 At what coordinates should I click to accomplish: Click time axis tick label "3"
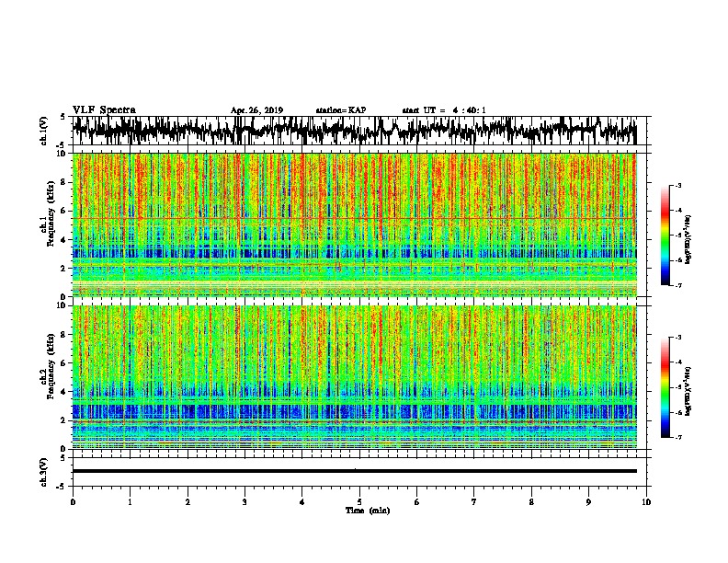[x=245, y=502]
